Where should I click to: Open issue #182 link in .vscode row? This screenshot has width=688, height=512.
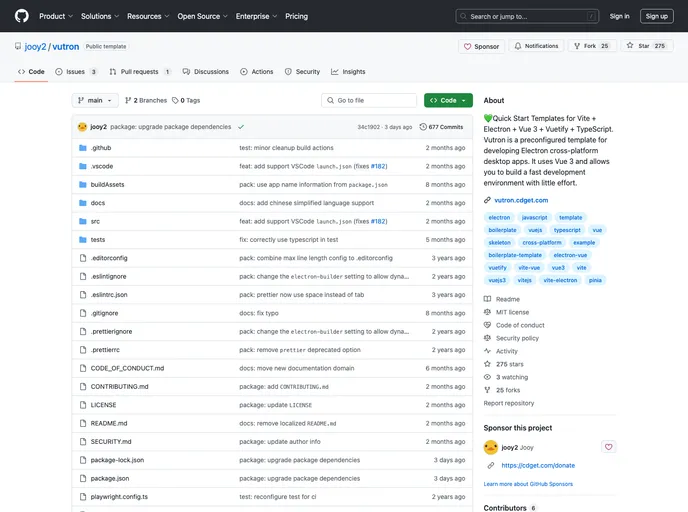(378, 166)
